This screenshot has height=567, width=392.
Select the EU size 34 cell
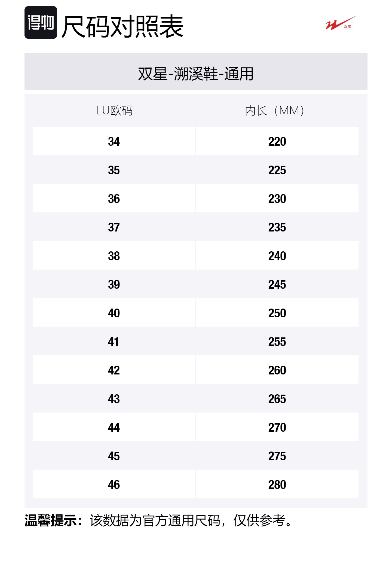(x=114, y=141)
